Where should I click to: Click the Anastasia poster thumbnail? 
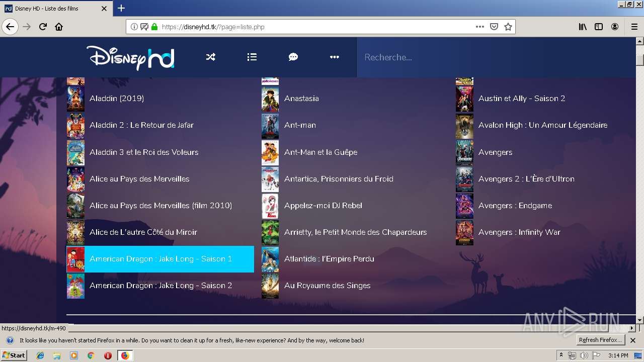[x=270, y=99]
